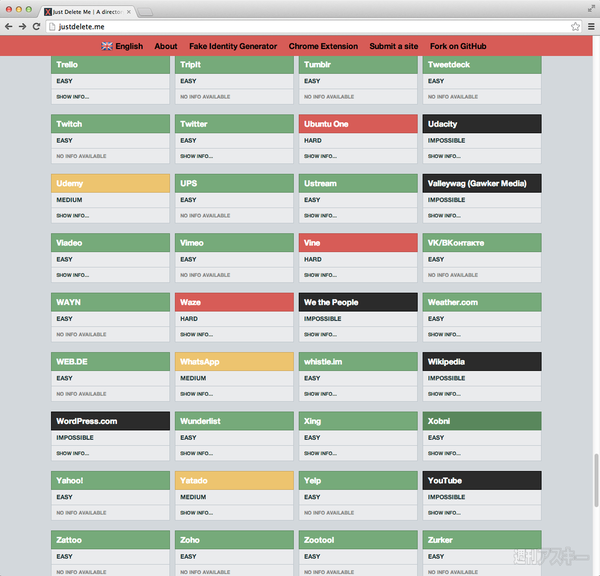Open the Fork on GitHub link
The image size is (600, 576).
[458, 46]
